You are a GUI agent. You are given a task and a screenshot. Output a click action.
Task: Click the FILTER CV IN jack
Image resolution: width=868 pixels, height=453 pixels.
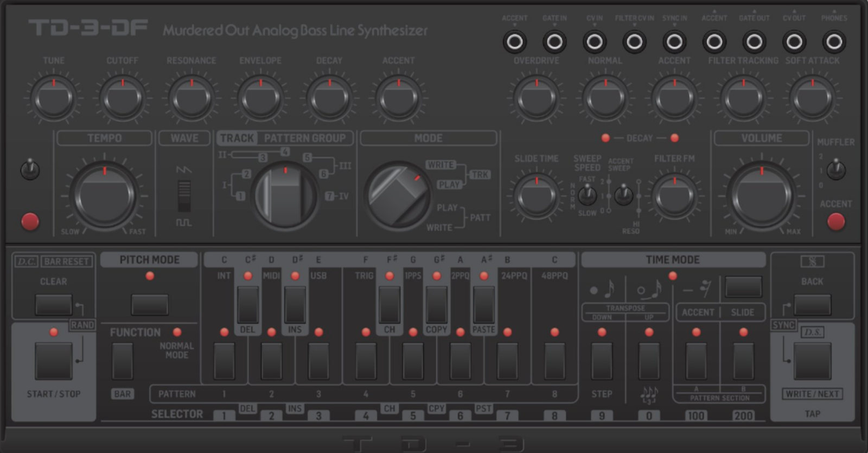[x=634, y=42]
